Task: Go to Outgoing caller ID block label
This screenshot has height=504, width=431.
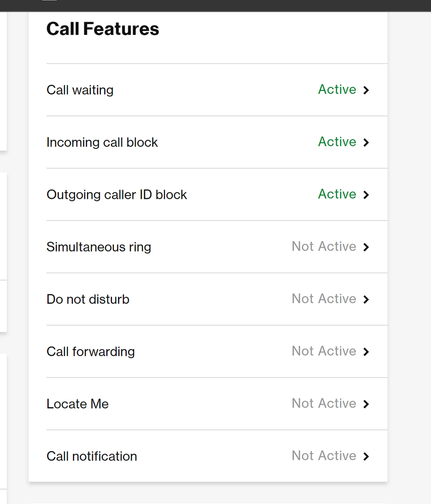Action: [116, 195]
